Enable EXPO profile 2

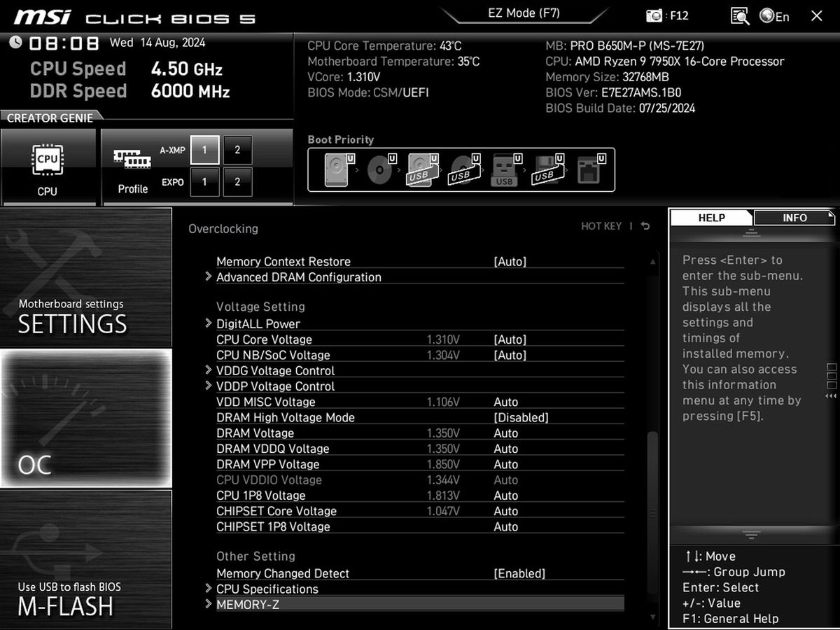click(x=237, y=181)
